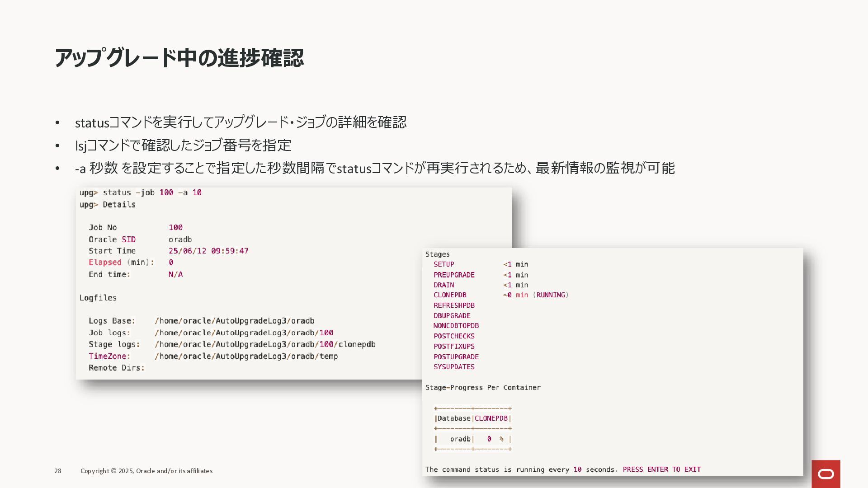Viewport: 868px width, 488px height.
Task: Click the slide title アップグレード中の進捗確認
Action: 179,58
